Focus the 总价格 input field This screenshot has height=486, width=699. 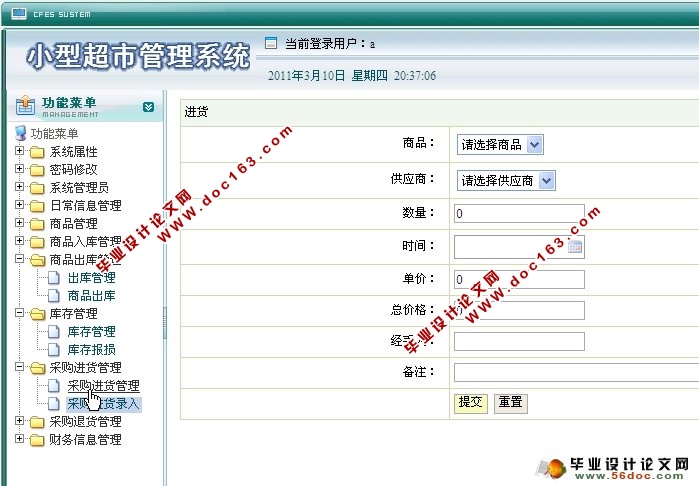[519, 310]
